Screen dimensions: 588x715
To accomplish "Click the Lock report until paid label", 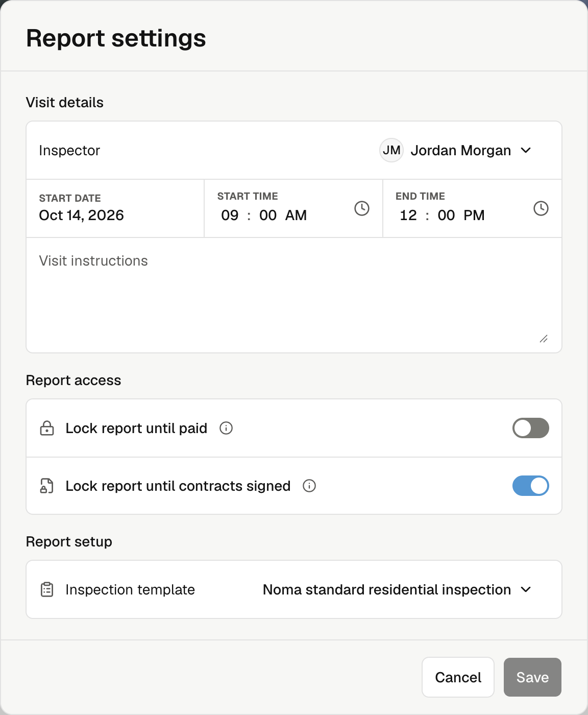I will (x=136, y=428).
